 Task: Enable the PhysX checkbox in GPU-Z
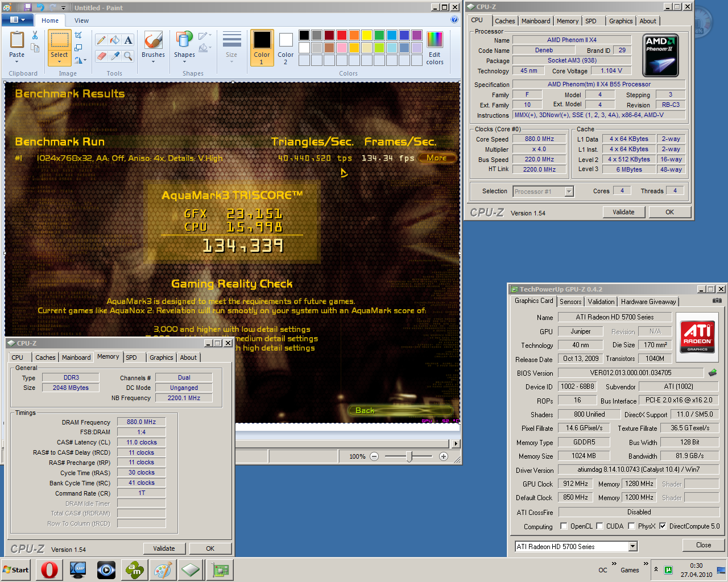pos(631,526)
